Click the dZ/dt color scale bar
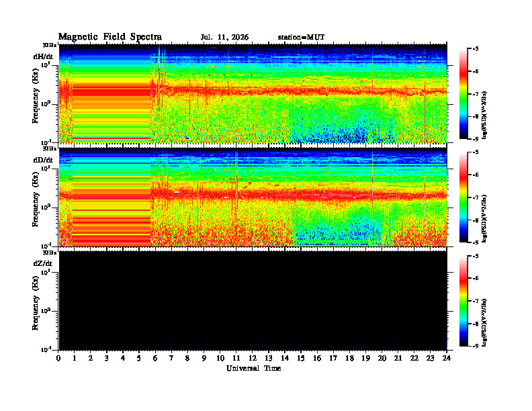532x411 pixels. [463, 301]
